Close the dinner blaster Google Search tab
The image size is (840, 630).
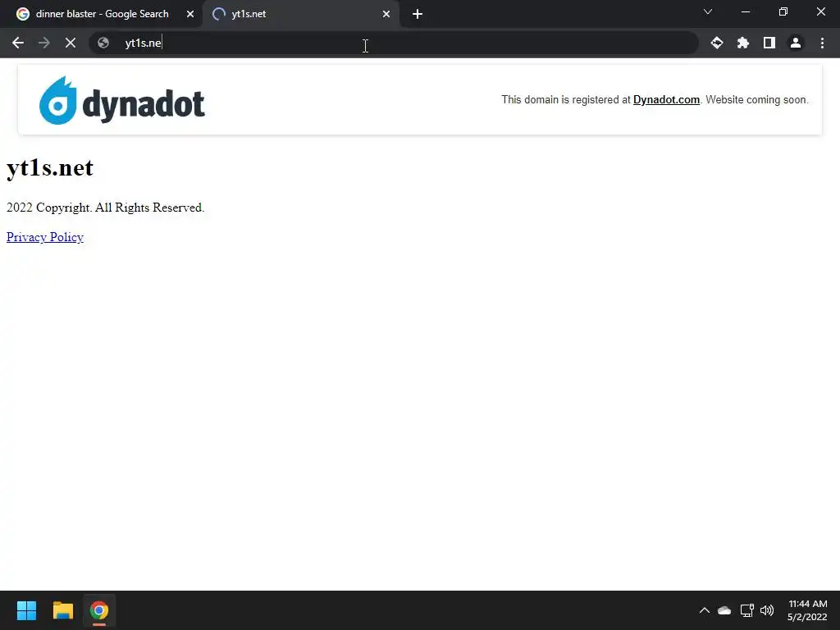pos(190,14)
